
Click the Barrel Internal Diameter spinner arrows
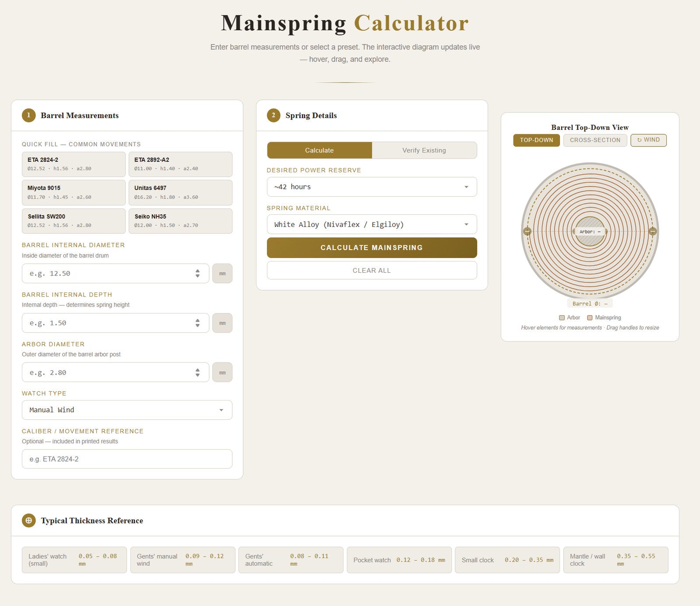coord(198,273)
